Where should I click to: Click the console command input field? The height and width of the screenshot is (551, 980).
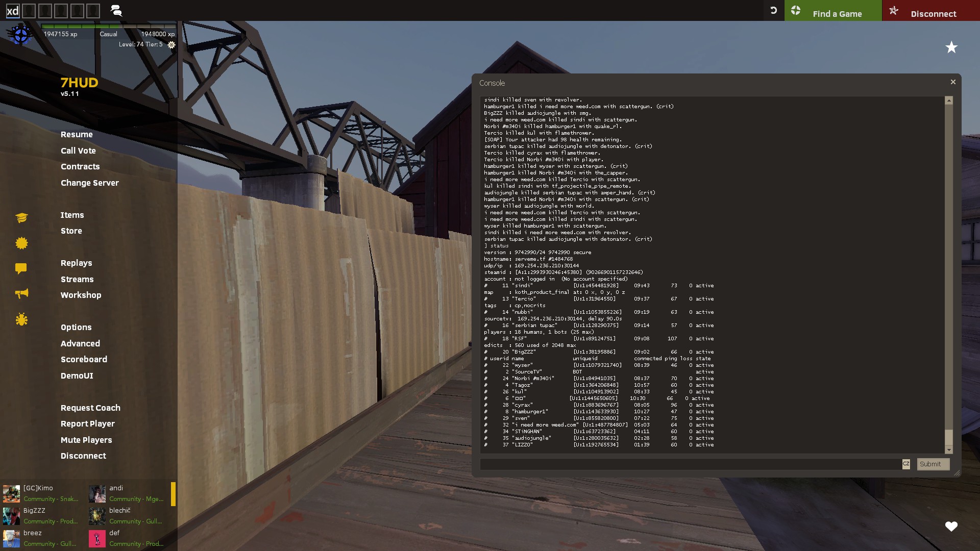click(690, 464)
